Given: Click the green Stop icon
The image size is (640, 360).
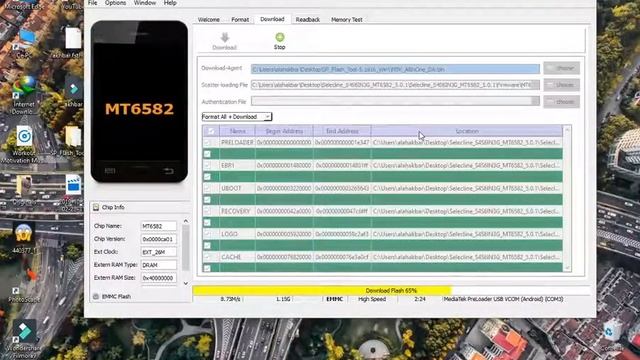Looking at the screenshot, I should click(x=280, y=37).
